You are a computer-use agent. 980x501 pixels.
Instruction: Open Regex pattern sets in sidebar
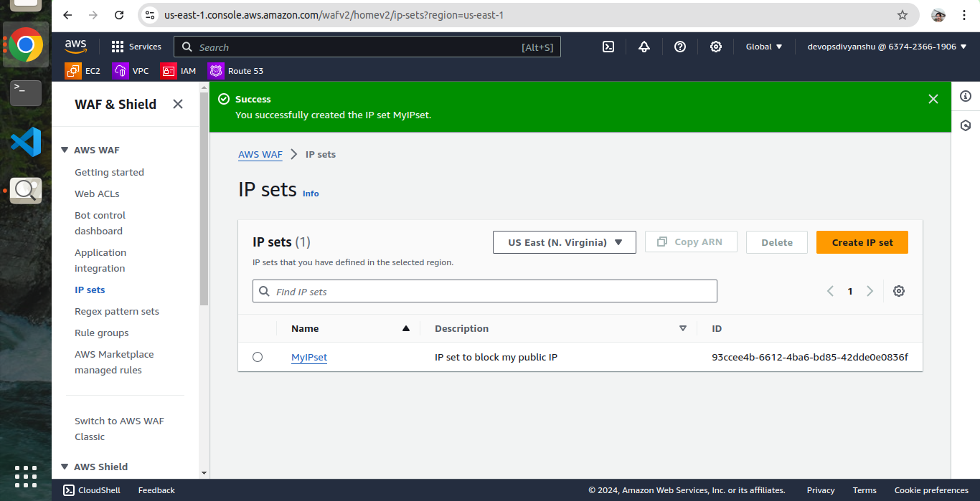coord(117,311)
